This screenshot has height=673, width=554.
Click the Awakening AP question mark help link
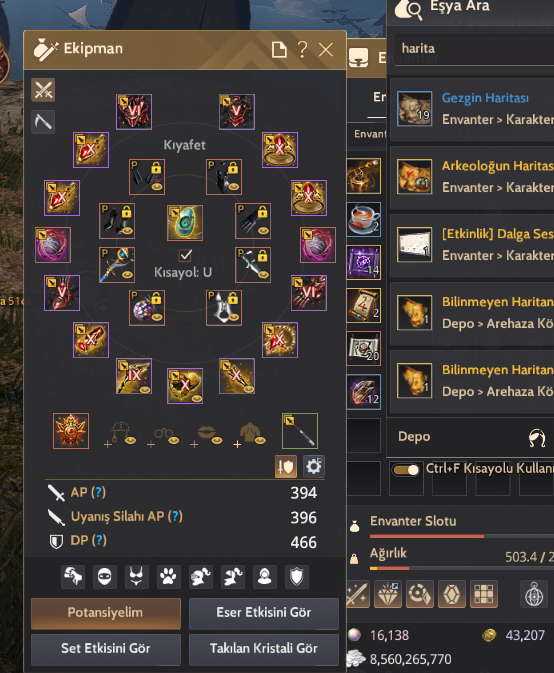175,516
